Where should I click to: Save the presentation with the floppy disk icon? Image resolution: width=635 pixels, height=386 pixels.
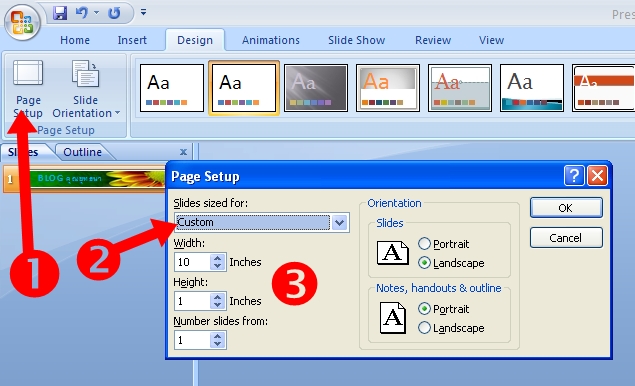tap(60, 13)
